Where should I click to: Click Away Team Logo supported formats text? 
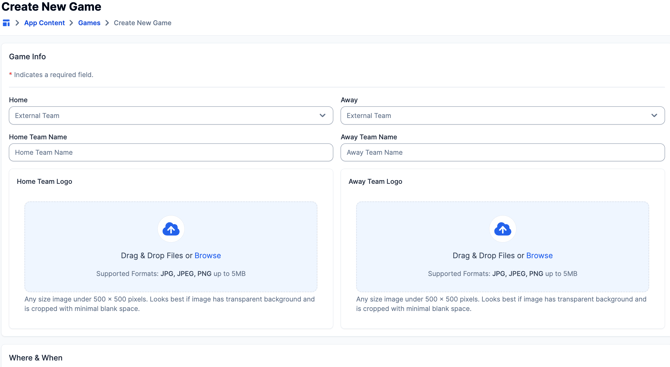[x=502, y=274]
